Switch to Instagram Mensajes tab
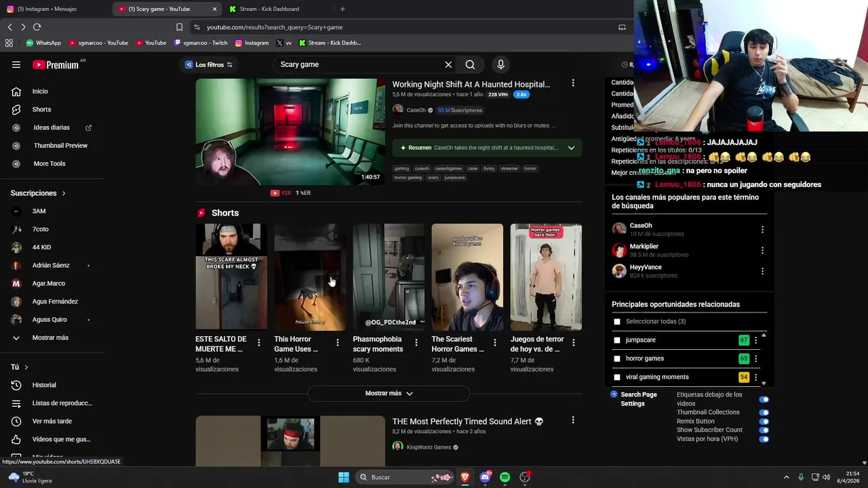This screenshot has height=488, width=868. 47,9
